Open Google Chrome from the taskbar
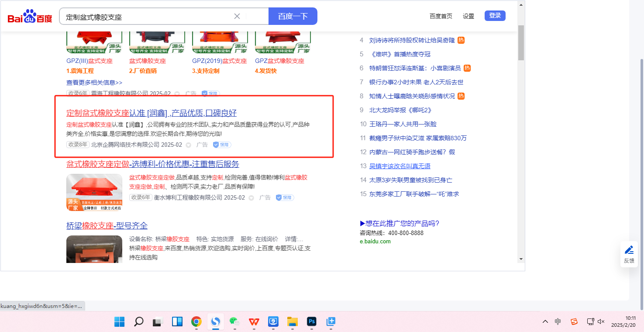The height and width of the screenshot is (332, 644). [x=196, y=322]
